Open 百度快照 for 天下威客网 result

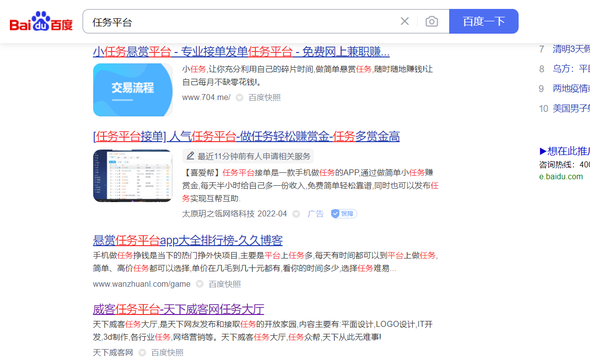pyautogui.click(x=168, y=353)
